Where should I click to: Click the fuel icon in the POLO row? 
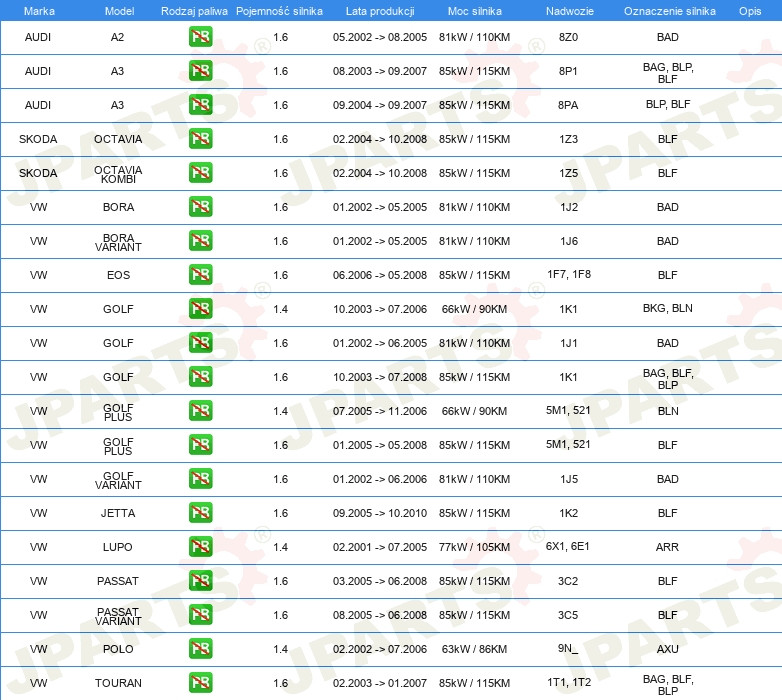200,649
